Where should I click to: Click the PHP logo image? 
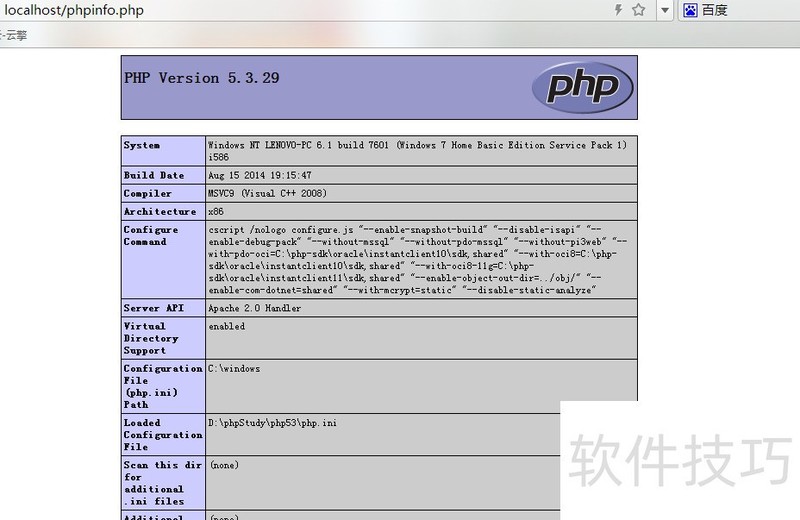tap(583, 87)
